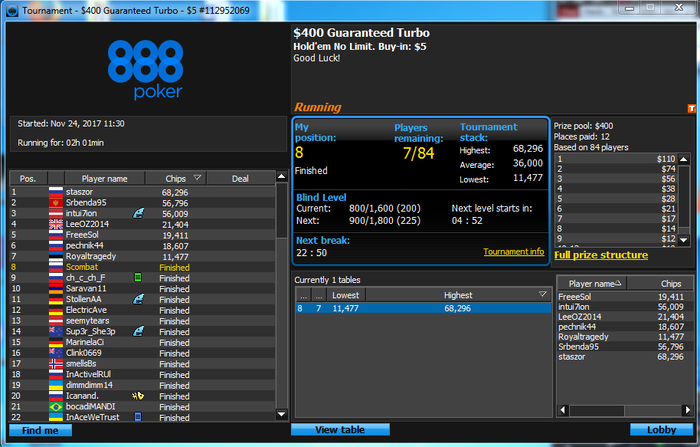Click the Deal column header
700x447 pixels.
(x=240, y=179)
